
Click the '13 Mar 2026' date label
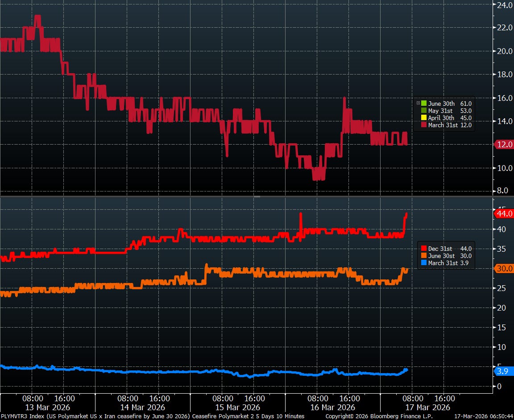[x=48, y=408]
